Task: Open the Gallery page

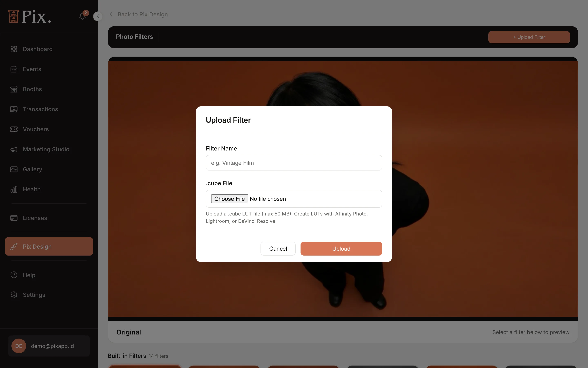Action: pyautogui.click(x=49, y=169)
